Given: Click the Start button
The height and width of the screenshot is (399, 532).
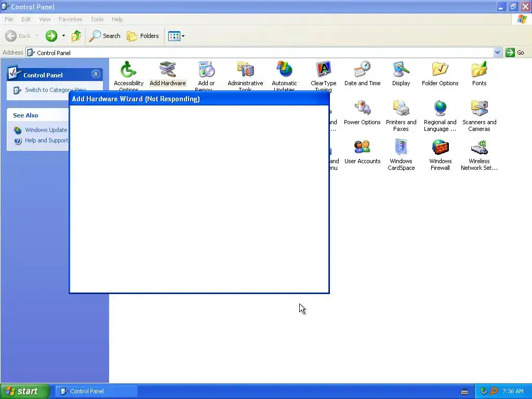Looking at the screenshot, I should (x=25, y=391).
